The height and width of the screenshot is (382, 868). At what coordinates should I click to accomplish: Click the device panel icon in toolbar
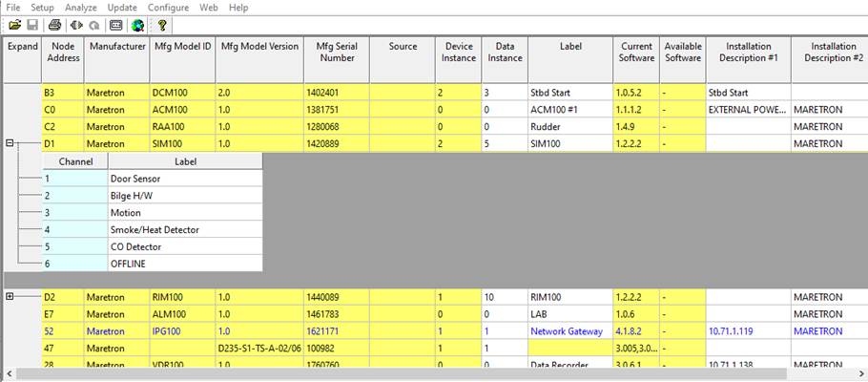115,25
